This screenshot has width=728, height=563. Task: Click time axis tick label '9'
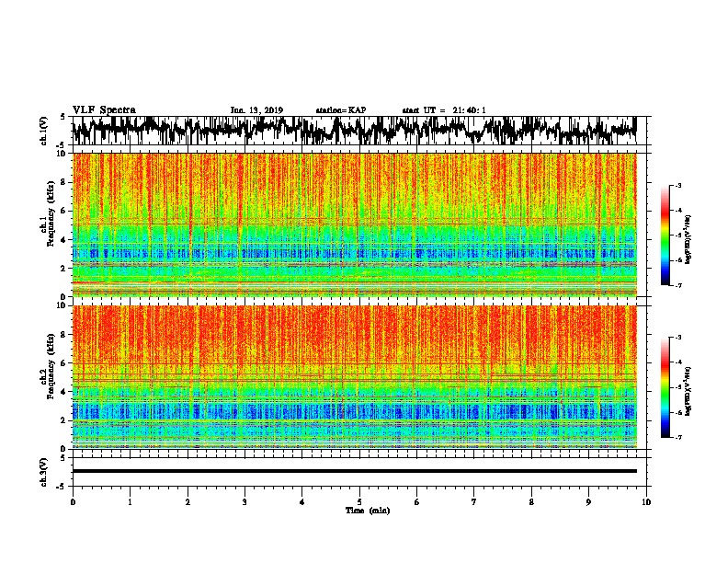[588, 502]
